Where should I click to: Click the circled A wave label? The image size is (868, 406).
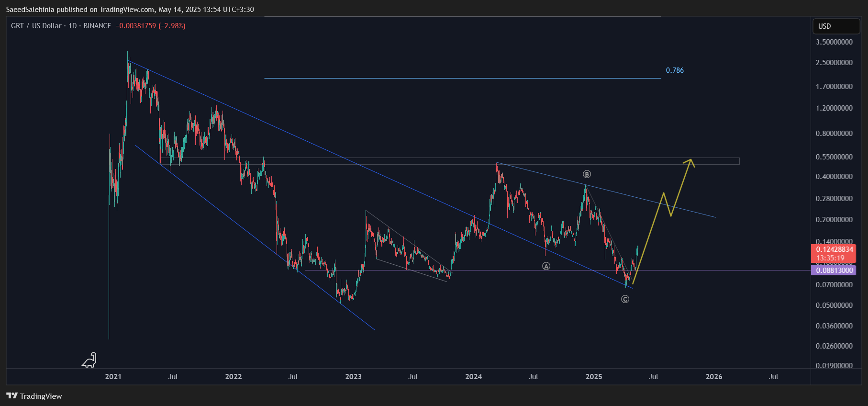[x=546, y=266]
